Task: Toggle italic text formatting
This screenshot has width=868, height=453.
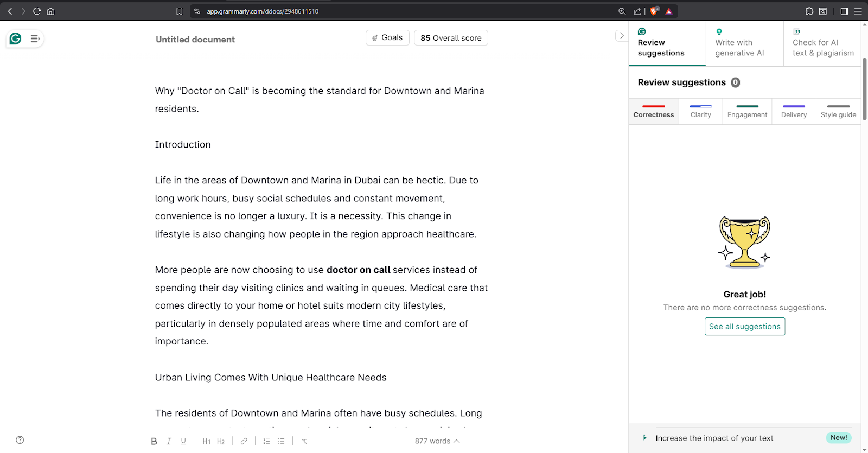Action: [x=169, y=441]
